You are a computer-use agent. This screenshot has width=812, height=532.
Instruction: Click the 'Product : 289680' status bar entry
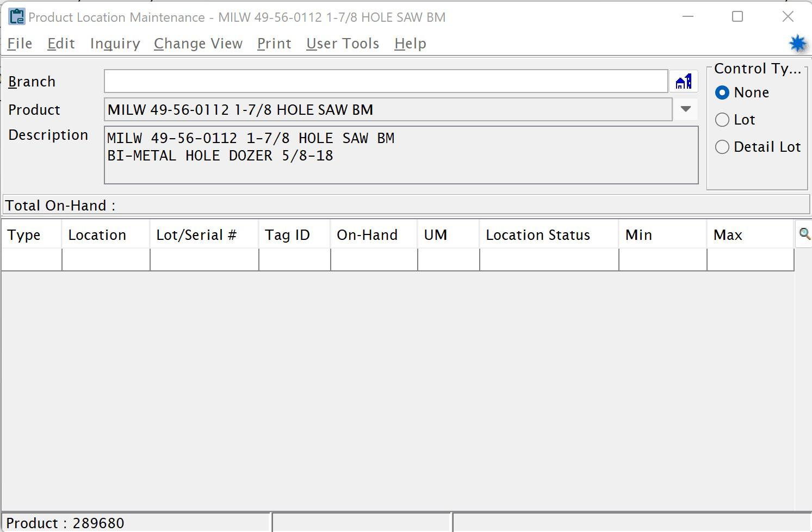tap(65, 523)
